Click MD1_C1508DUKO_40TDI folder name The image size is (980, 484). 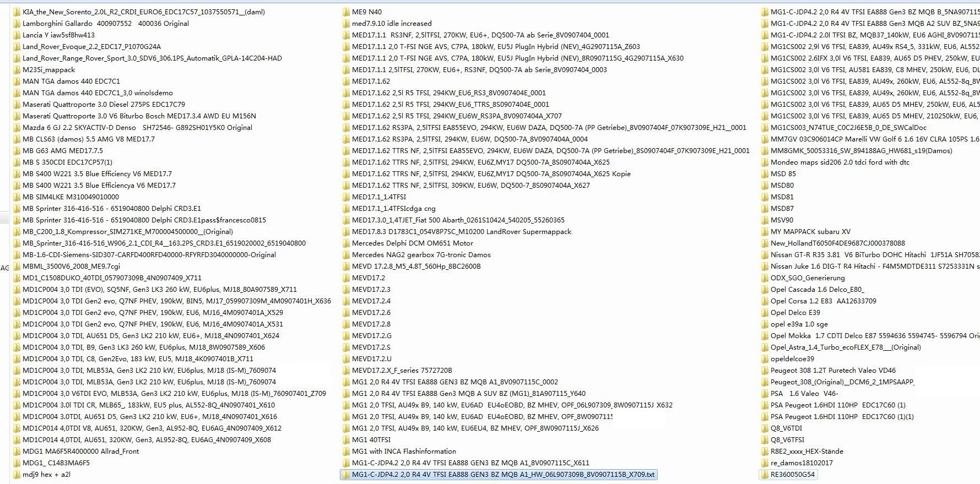(112, 278)
